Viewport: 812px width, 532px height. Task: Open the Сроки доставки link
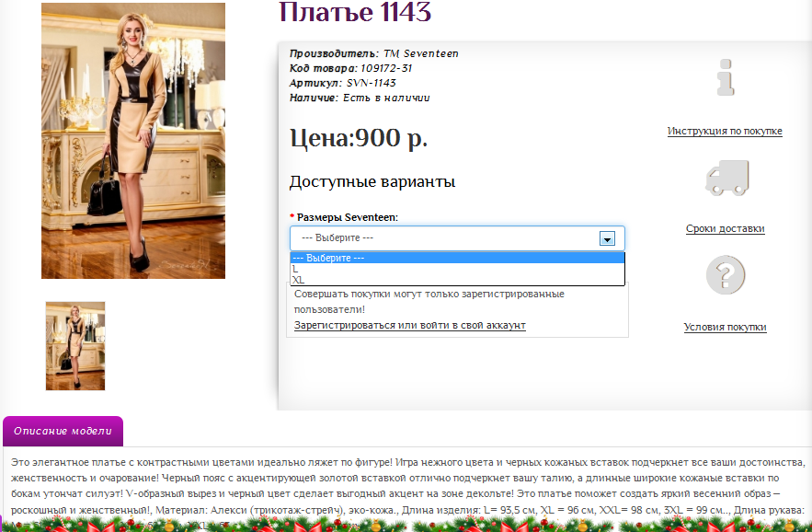click(725, 229)
